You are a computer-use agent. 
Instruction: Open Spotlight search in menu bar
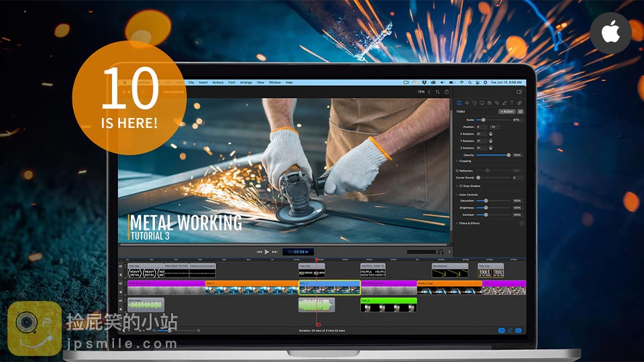point(470,82)
